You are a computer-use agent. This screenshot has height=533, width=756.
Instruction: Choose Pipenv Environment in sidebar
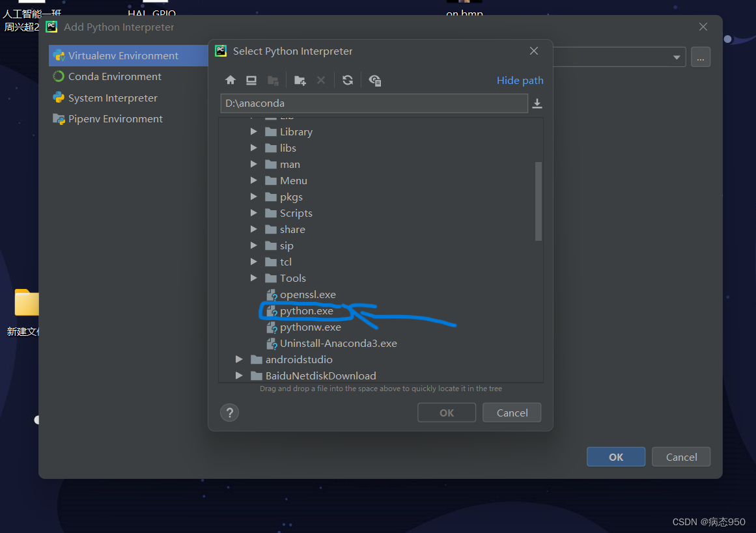pyautogui.click(x=128, y=118)
